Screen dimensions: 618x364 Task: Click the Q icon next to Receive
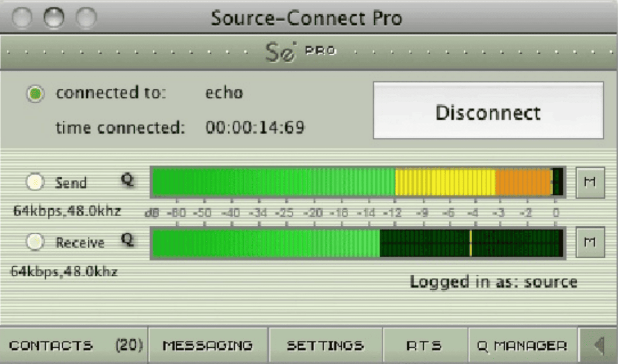(127, 240)
